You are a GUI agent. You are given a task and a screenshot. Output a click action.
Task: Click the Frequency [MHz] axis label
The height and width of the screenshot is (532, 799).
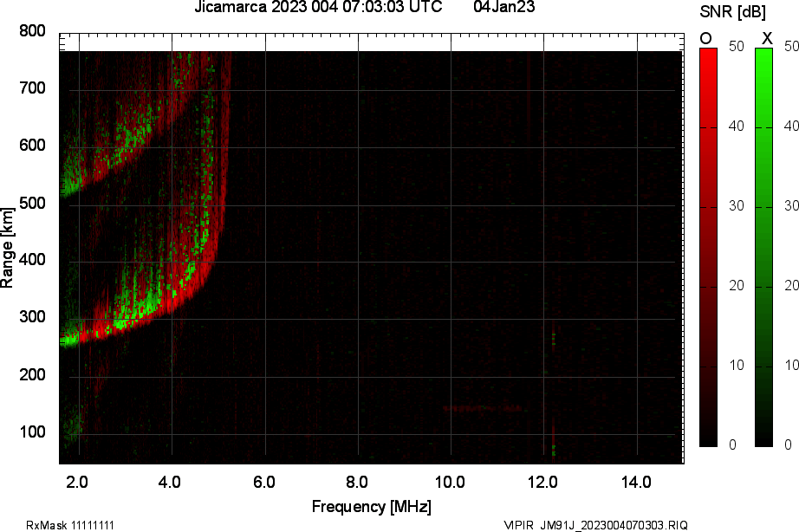pos(372,507)
